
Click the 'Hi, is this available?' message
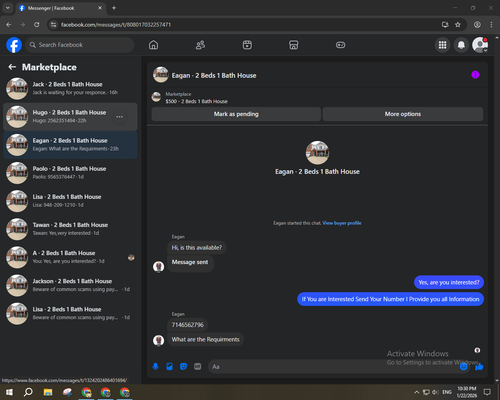[x=196, y=248]
